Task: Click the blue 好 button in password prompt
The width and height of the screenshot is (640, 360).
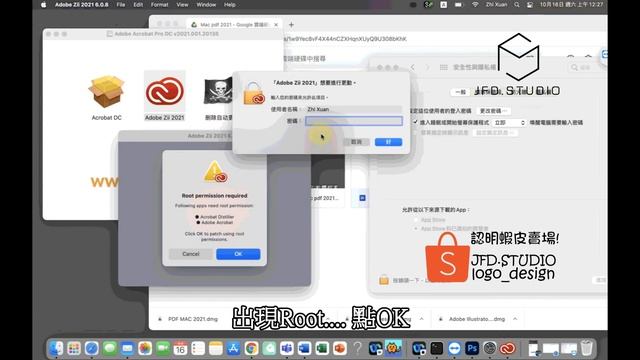Action: coord(388,142)
